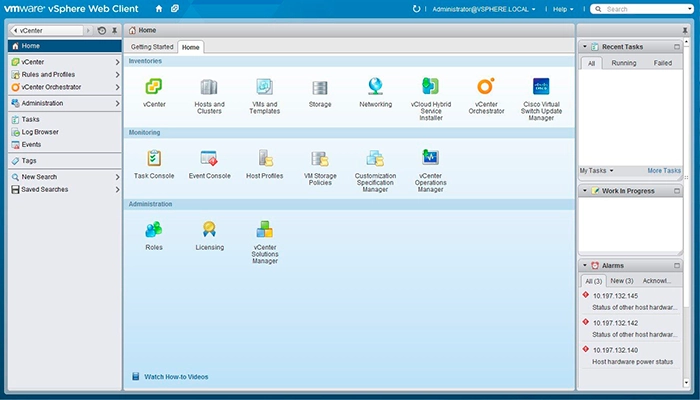Show Running tasks tab

coord(624,63)
